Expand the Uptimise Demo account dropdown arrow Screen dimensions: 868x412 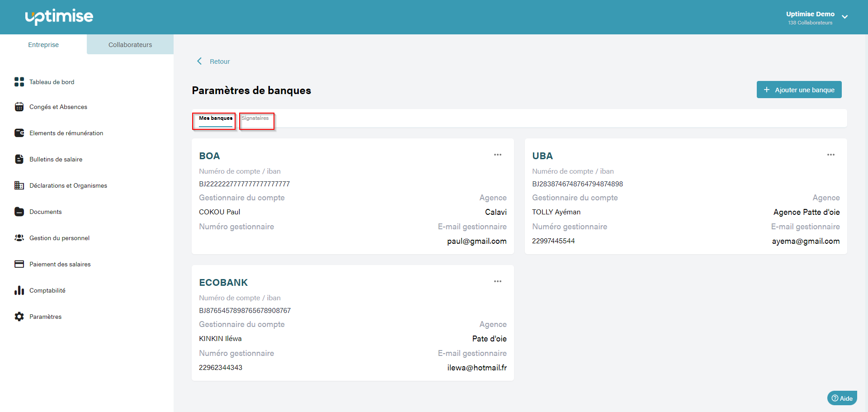click(x=844, y=17)
